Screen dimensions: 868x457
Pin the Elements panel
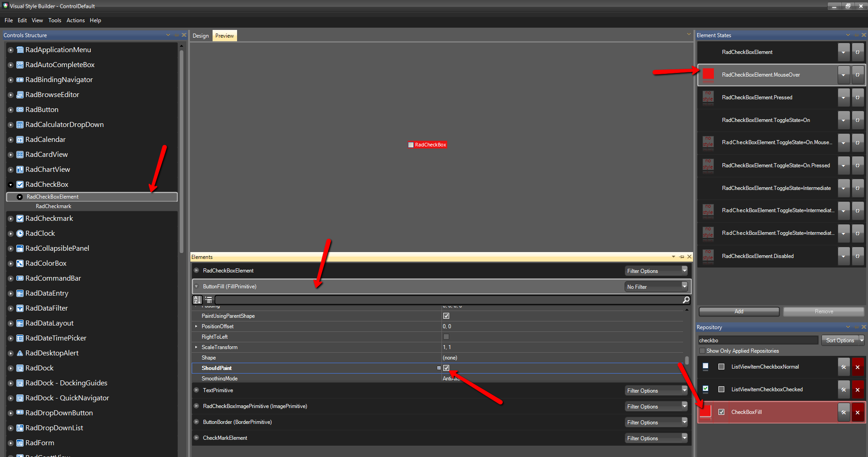(682, 257)
